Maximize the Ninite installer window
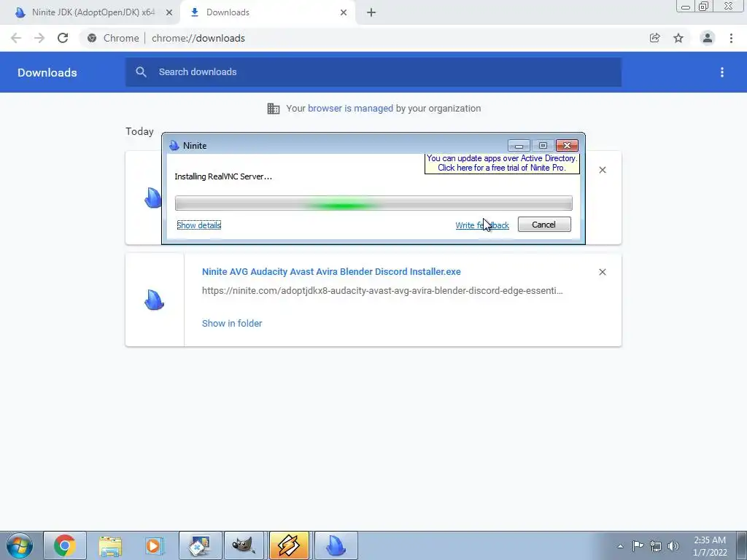747x560 pixels. (x=543, y=145)
